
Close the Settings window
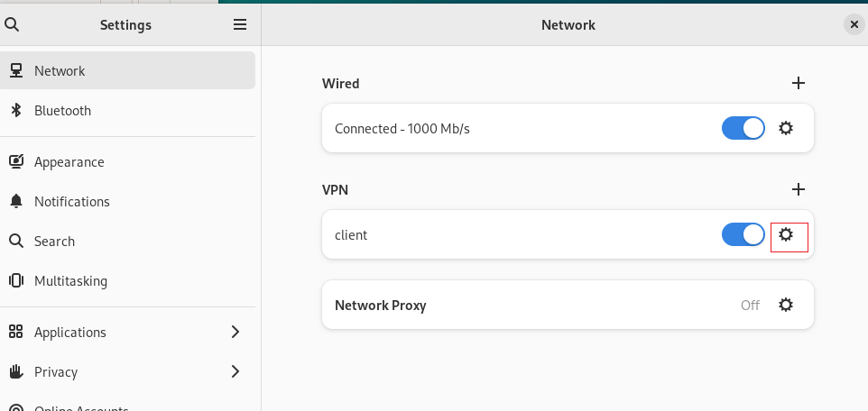pos(854,24)
